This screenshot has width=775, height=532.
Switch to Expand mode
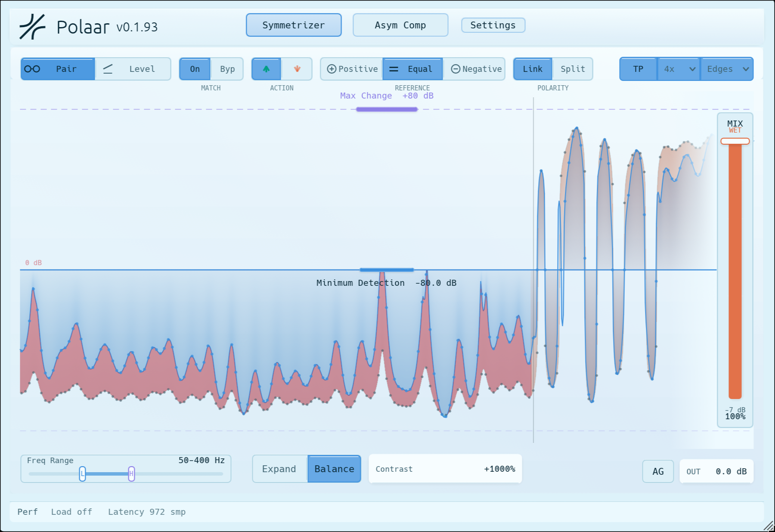pyautogui.click(x=279, y=469)
